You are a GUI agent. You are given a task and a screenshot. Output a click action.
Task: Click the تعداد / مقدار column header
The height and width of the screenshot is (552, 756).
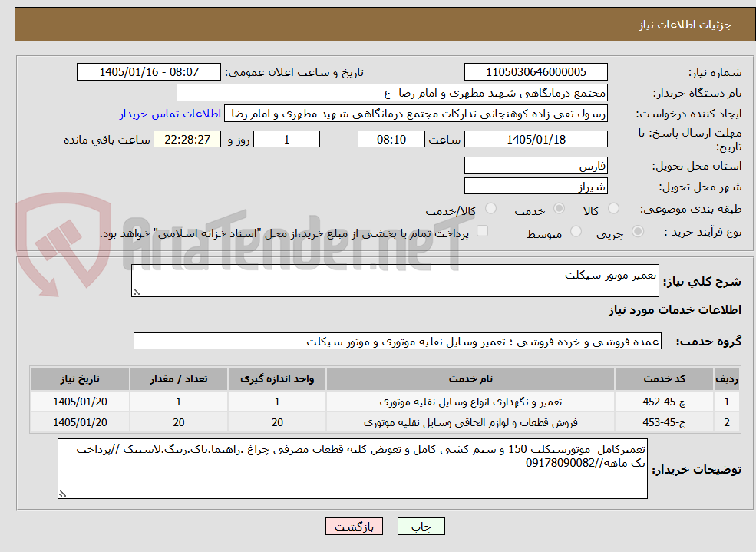coord(178,379)
